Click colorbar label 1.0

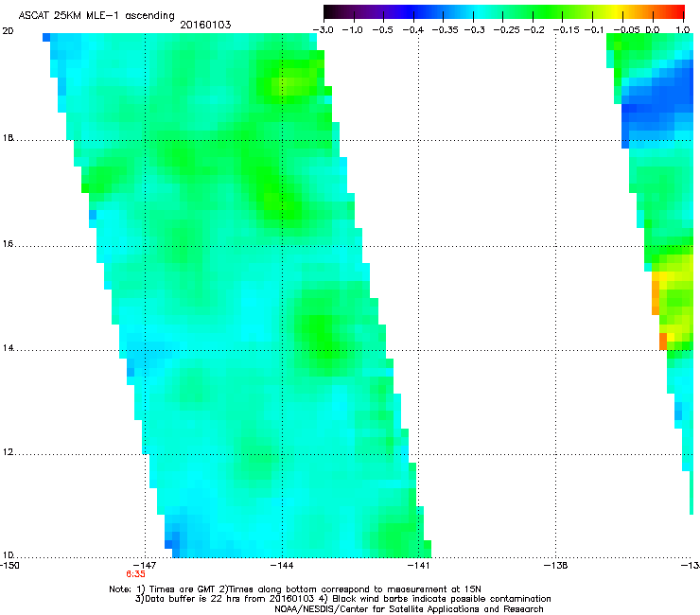coord(683,30)
